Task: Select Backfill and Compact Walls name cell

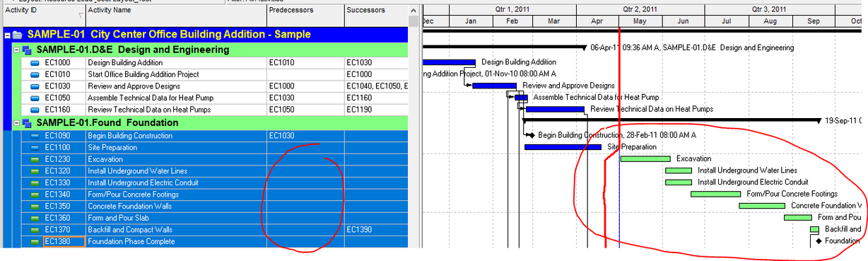Action: (x=176, y=230)
